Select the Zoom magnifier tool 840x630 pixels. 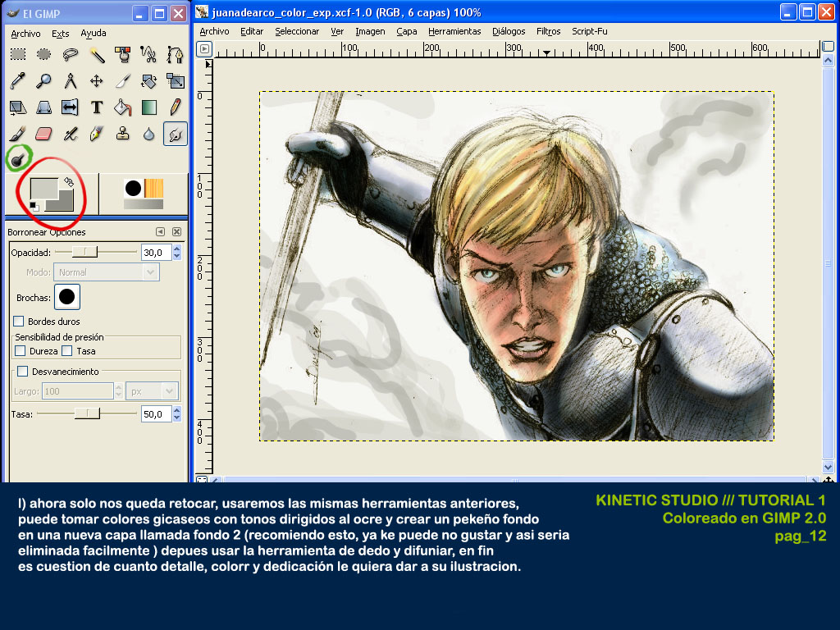[44, 81]
